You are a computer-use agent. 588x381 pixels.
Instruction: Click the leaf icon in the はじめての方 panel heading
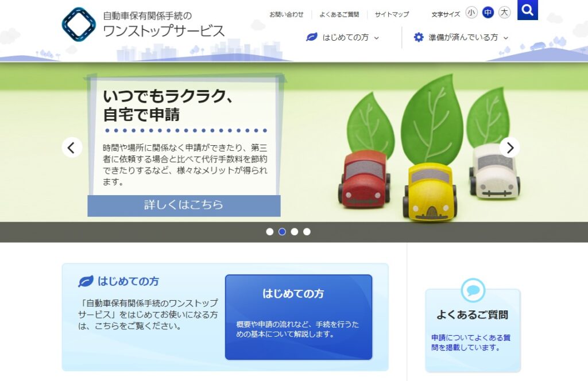[86, 282]
